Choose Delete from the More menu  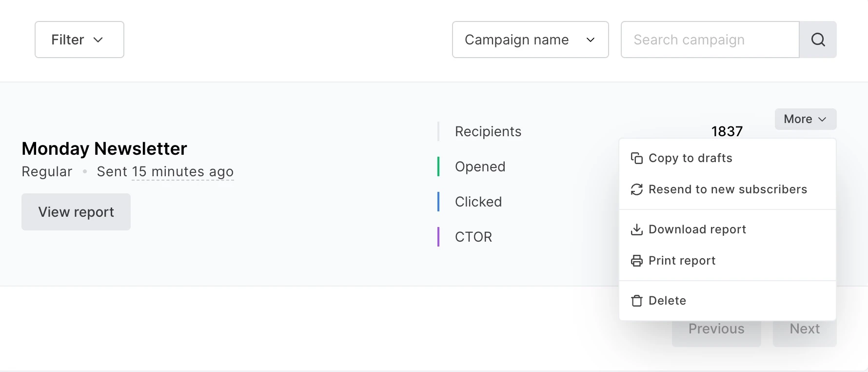pos(667,301)
